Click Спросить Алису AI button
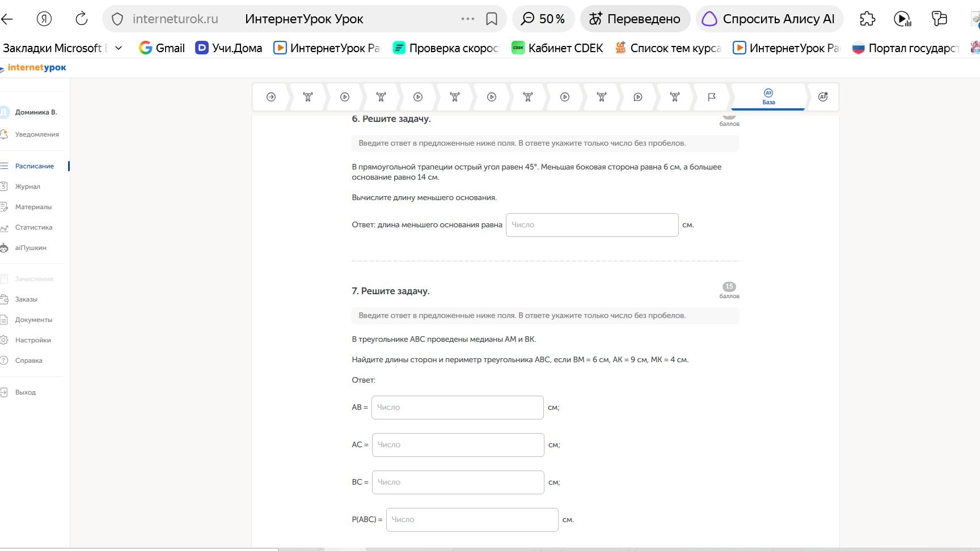 pos(770,19)
